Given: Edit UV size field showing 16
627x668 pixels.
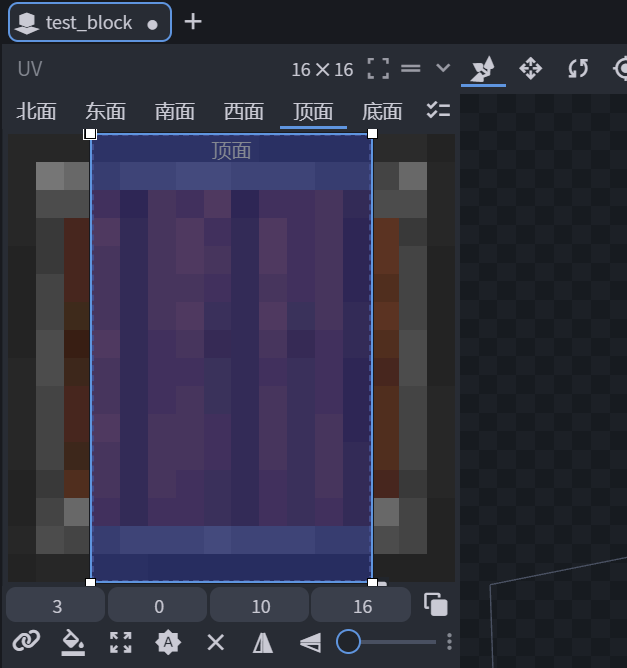Looking at the screenshot, I should click(x=361, y=606).
